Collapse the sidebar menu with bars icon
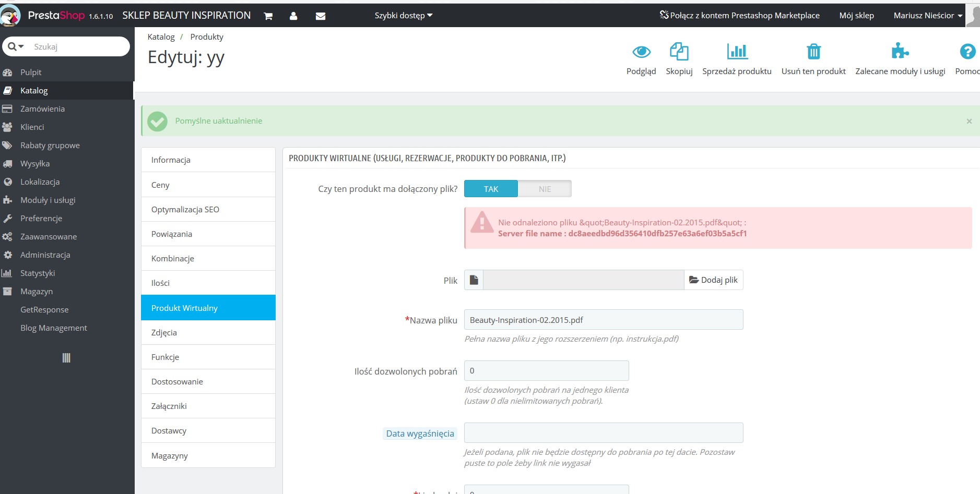The height and width of the screenshot is (494, 980). pyautogui.click(x=66, y=358)
